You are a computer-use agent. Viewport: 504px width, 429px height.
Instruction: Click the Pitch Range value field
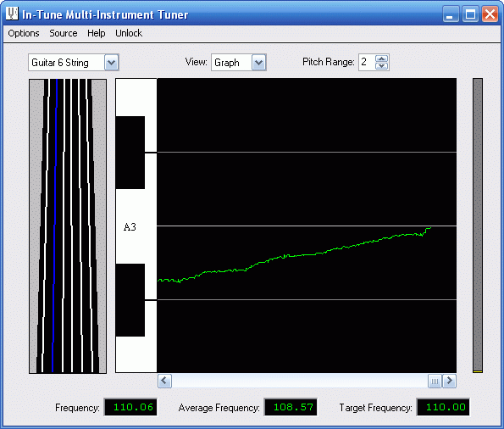367,62
